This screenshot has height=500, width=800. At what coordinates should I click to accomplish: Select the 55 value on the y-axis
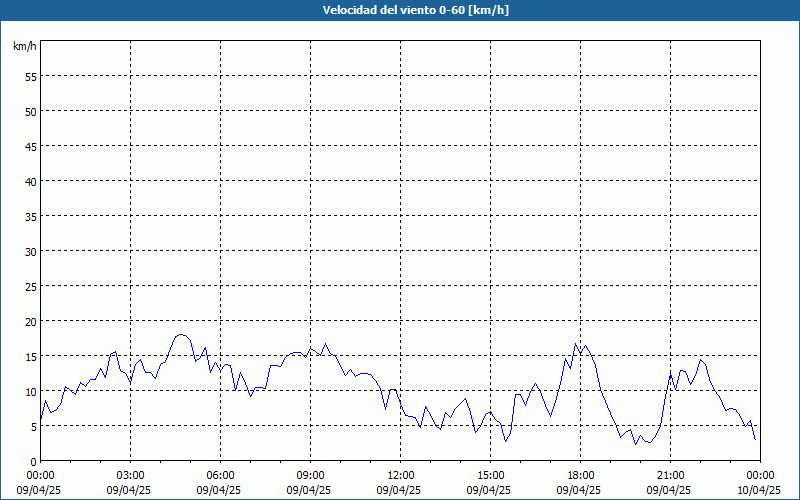coord(31,76)
